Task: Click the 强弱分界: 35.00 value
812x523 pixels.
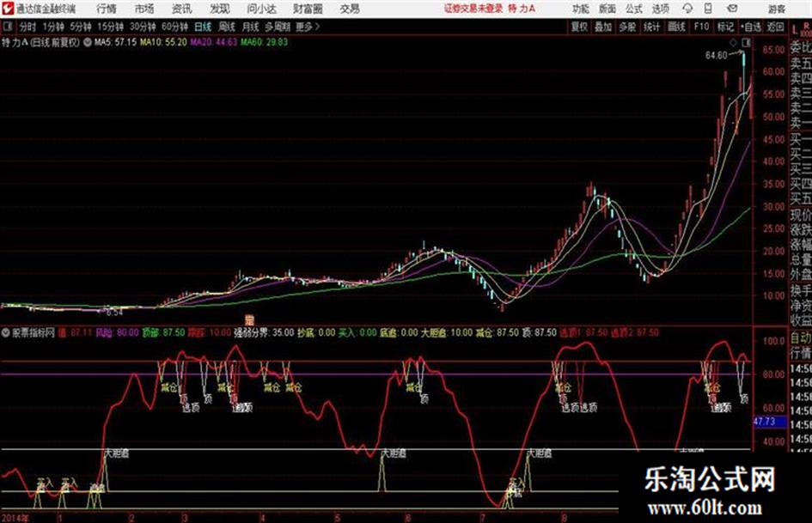Action: click(x=264, y=332)
